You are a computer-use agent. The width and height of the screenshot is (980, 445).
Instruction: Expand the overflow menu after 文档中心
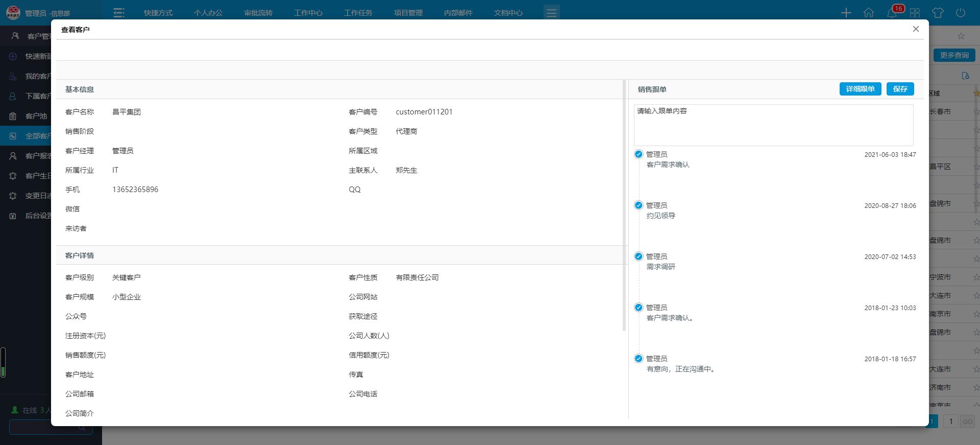551,13
